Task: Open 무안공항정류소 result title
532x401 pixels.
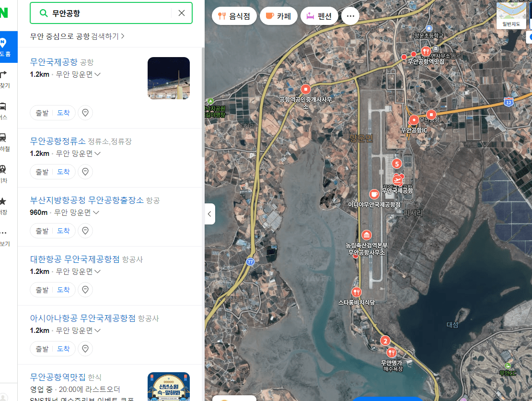Action: point(58,141)
